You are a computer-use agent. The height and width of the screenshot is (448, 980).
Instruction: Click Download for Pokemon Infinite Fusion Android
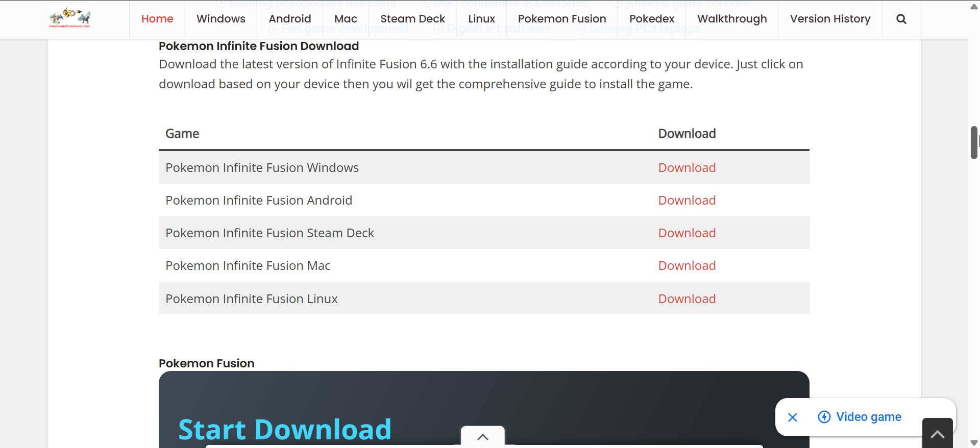(x=687, y=201)
